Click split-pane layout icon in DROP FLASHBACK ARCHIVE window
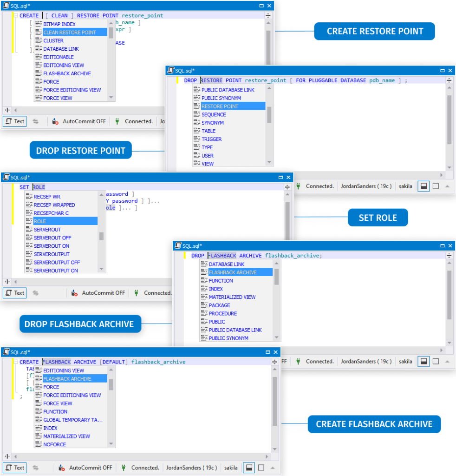 click(423, 361)
